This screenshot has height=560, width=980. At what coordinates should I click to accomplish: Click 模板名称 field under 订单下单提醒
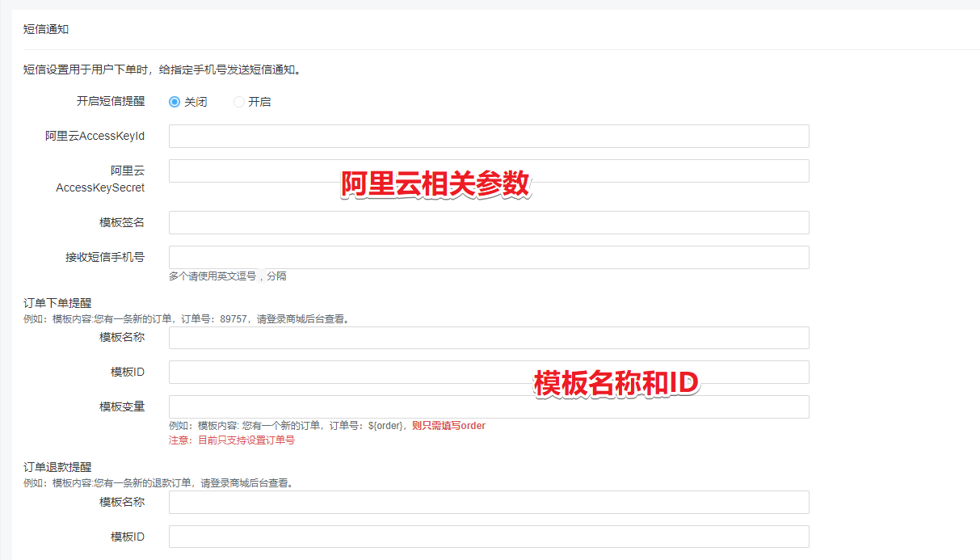pos(489,338)
